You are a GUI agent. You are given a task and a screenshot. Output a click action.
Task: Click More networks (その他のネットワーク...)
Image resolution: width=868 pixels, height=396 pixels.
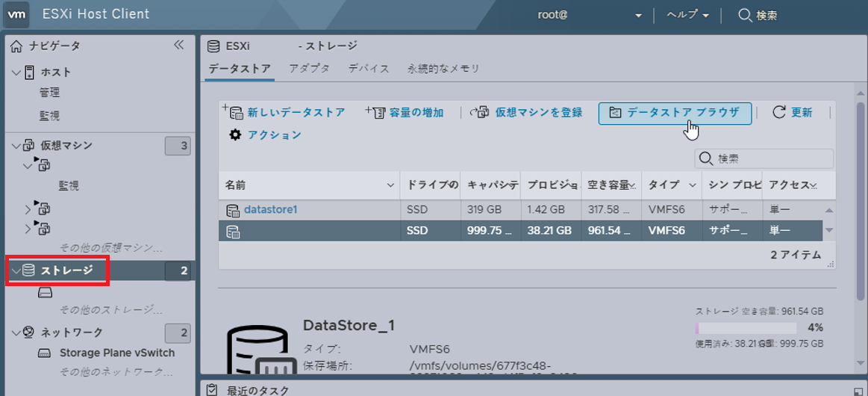pyautogui.click(x=116, y=371)
